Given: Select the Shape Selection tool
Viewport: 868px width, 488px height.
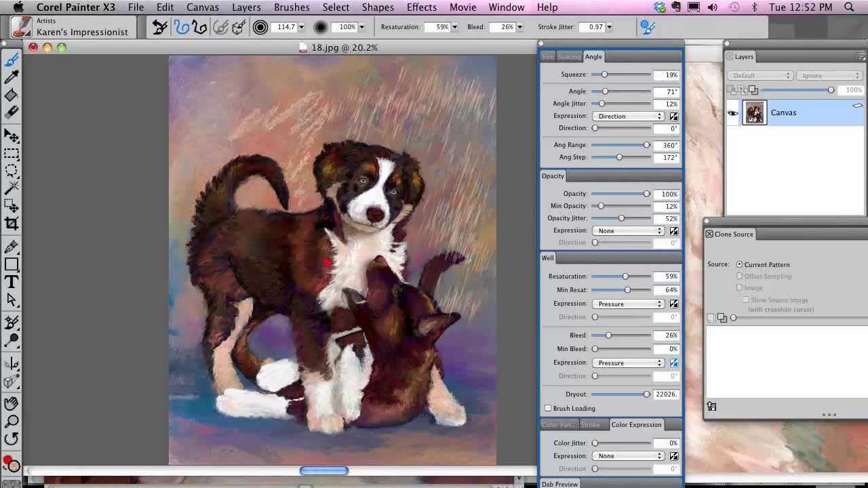Looking at the screenshot, I should click(12, 300).
